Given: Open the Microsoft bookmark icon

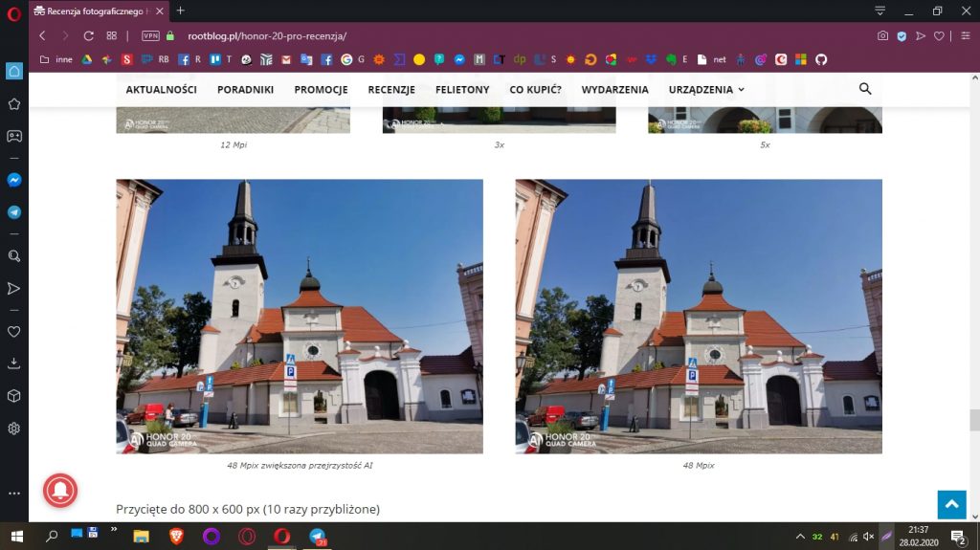Looking at the screenshot, I should (801, 59).
